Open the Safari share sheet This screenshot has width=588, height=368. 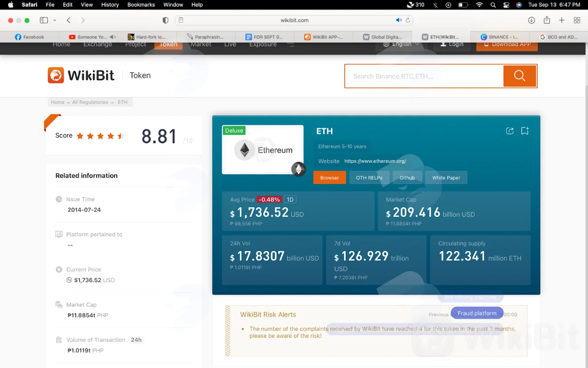tap(547, 20)
